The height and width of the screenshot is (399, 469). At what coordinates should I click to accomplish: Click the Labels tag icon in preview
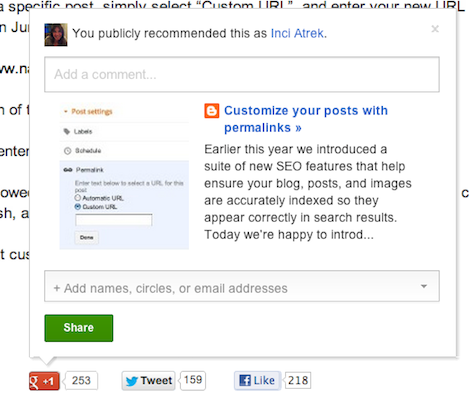pyautogui.click(x=67, y=131)
